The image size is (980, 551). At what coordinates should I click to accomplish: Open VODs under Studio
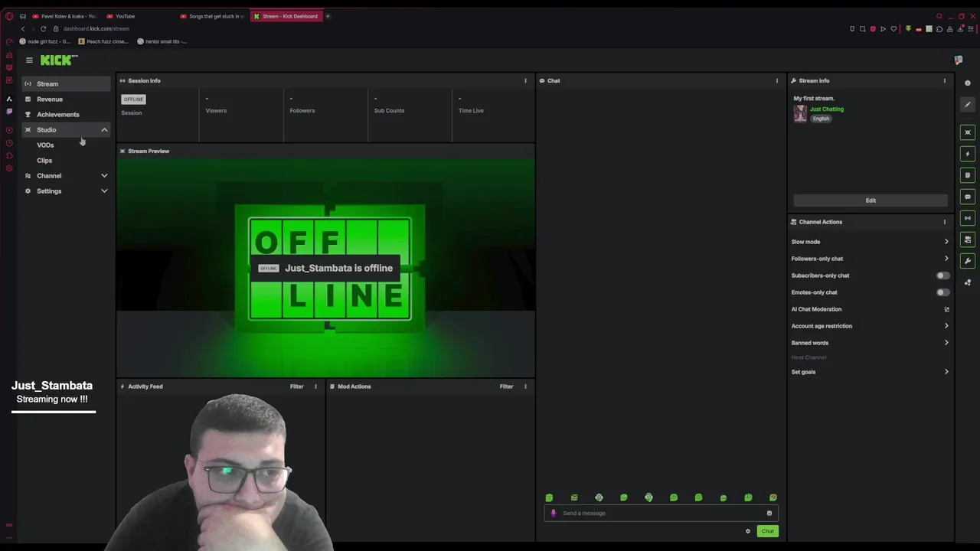[45, 145]
